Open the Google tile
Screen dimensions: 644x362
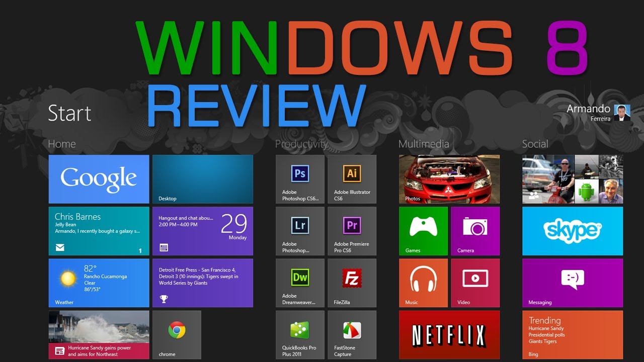[x=99, y=179]
